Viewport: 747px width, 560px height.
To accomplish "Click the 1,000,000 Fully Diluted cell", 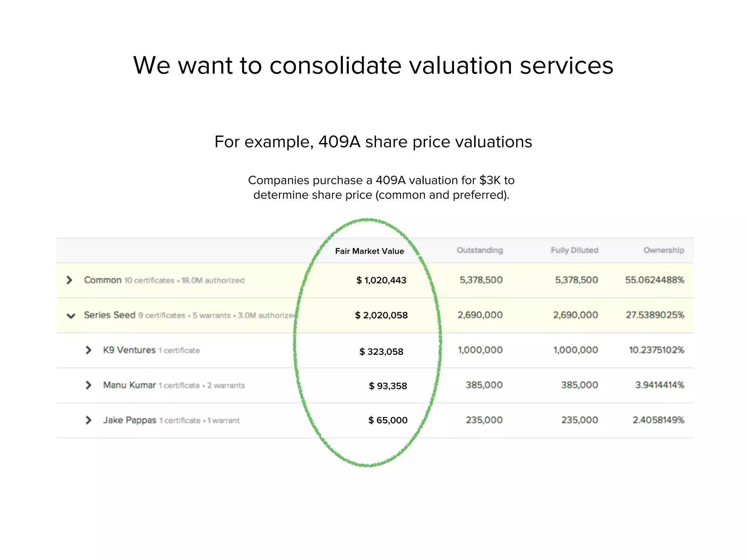I will [576, 350].
